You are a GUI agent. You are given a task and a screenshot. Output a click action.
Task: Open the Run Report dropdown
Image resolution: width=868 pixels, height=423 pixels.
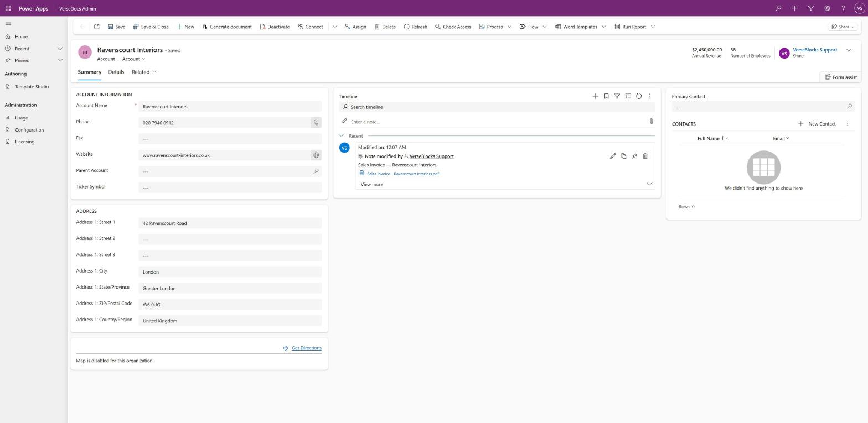[x=653, y=27]
